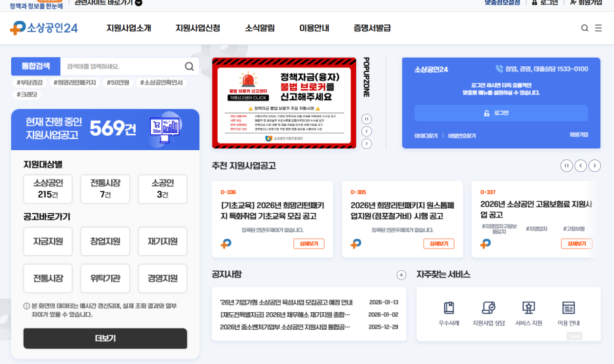This screenshot has width=614, height=364.
Task: Click plus icon beside 공지사항
Action: click(401, 275)
